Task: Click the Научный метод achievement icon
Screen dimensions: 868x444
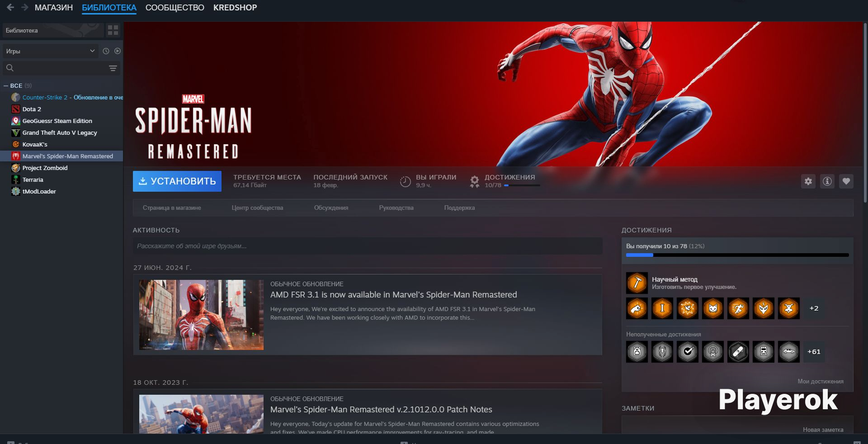Action: 637,283
